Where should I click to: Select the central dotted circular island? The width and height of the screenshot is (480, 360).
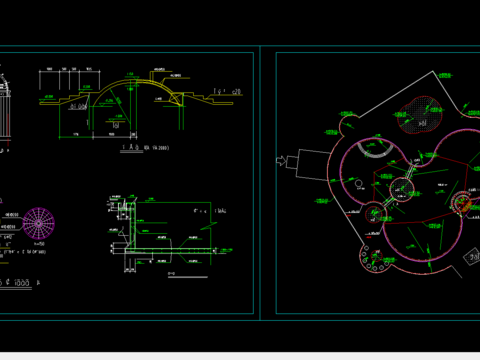coord(402,189)
